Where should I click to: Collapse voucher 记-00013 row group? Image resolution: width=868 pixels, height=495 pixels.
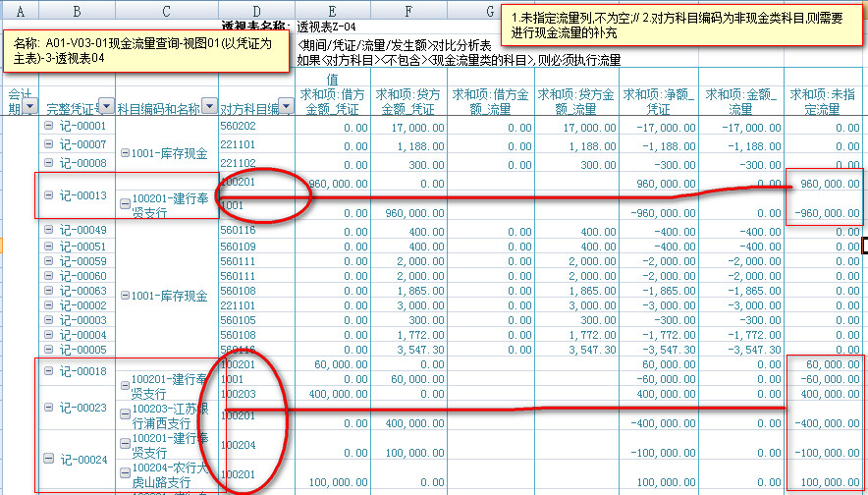(x=49, y=195)
